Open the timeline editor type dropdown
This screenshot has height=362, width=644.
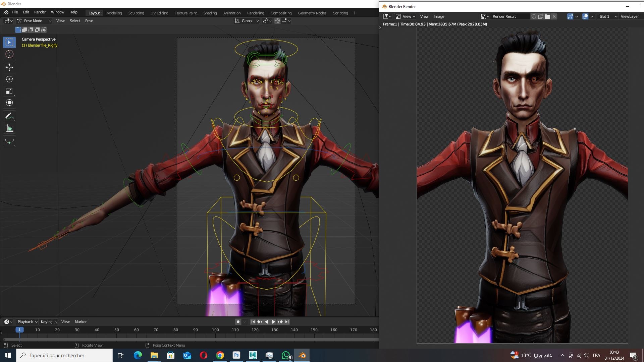pyautogui.click(x=8, y=322)
